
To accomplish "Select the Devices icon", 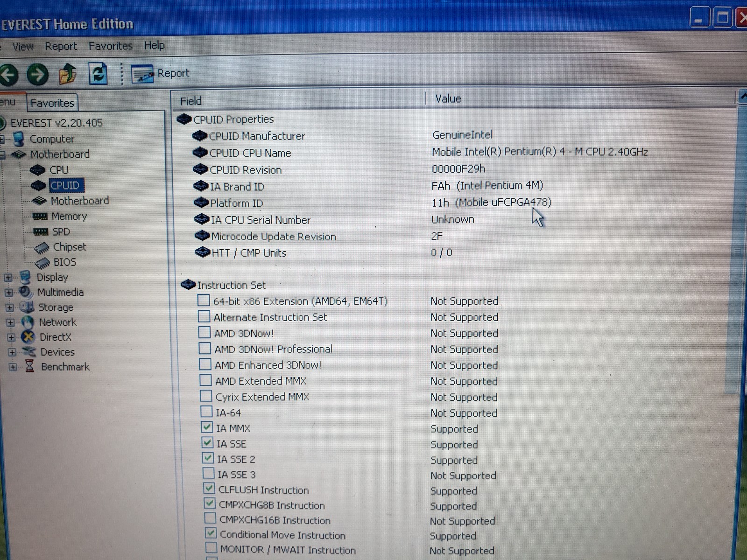I will (x=29, y=352).
